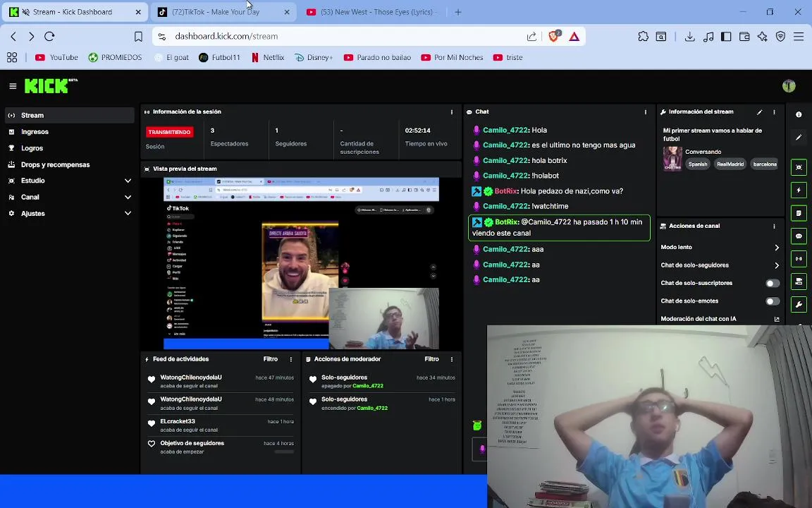Open the Futbol11 bookmark
This screenshot has height=508, width=812.
220,58
